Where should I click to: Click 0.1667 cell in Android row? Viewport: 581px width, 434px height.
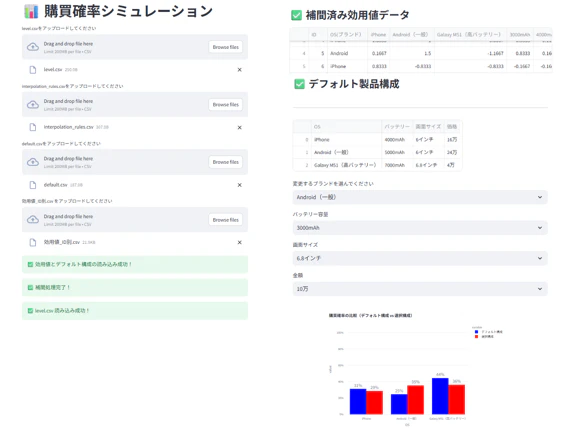378,53
